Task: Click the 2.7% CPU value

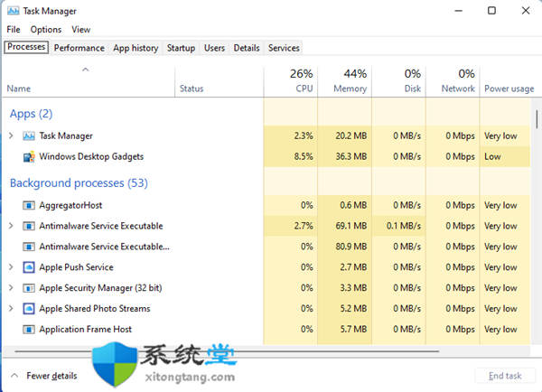Action: pos(304,226)
